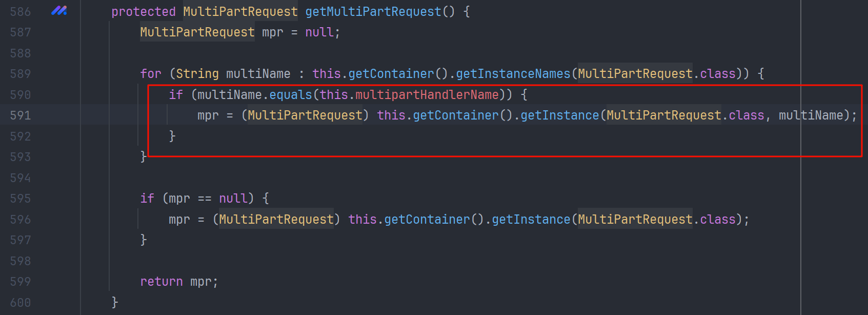Viewport: 868px width, 315px height.
Task: Click line number 600 in the gutter
Action: [21, 303]
